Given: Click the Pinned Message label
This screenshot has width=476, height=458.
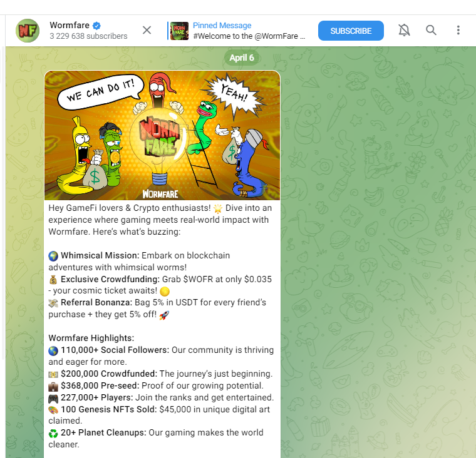Looking at the screenshot, I should (x=222, y=25).
